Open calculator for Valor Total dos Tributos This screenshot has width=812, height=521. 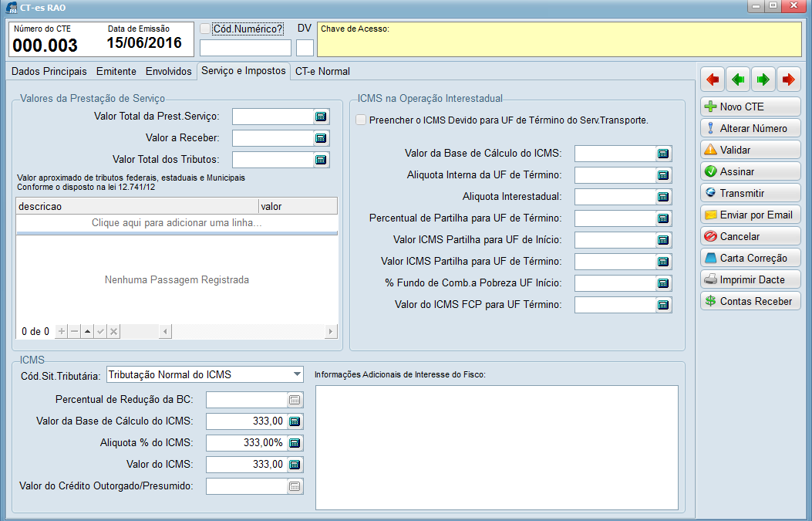point(321,160)
